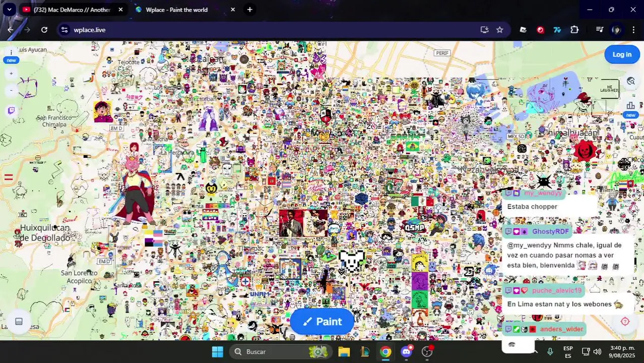644x363 pixels.
Task: Click the PERIF road marker on map
Action: pyautogui.click(x=442, y=53)
